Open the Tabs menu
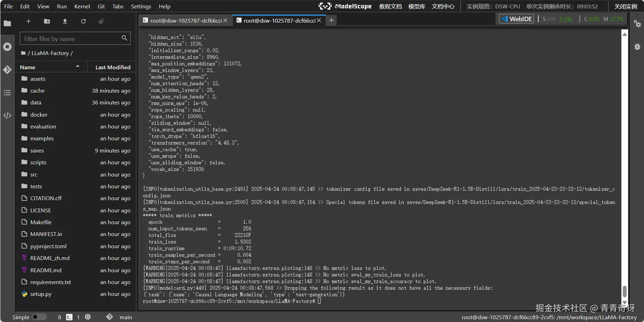Image resolution: width=644 pixels, height=322 pixels. point(118,6)
